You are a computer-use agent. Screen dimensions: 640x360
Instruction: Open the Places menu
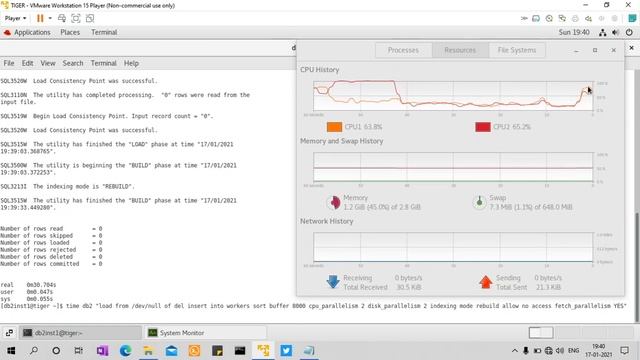(x=70, y=32)
